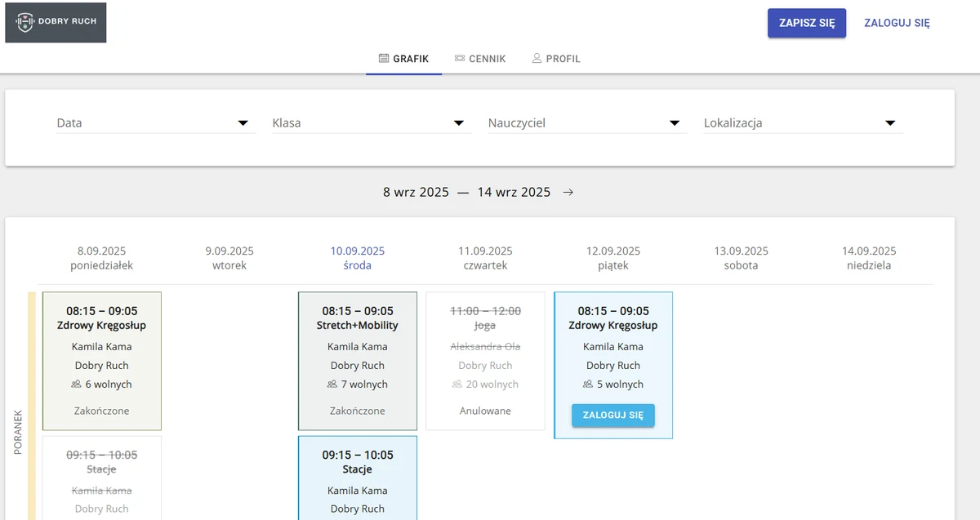Screen dimensions: 980x520
Task: Click ZALOGUJ SIĘ in Friday's Zdrowy Kręgosłup card
Action: (613, 415)
